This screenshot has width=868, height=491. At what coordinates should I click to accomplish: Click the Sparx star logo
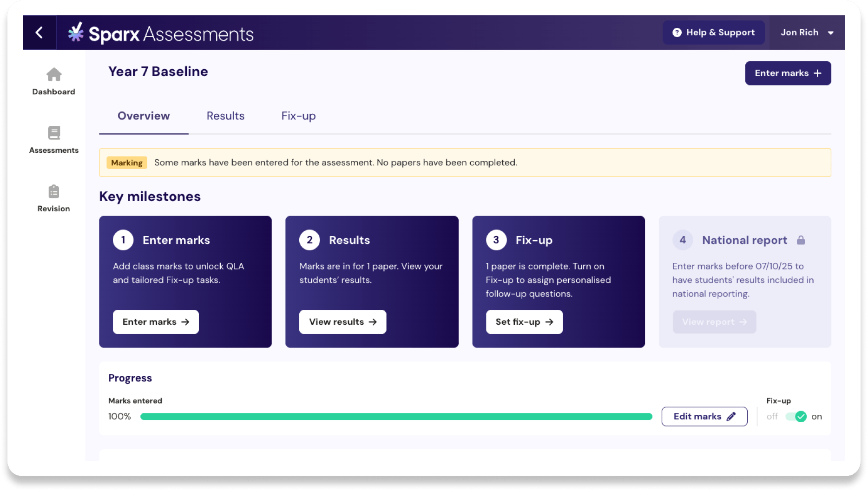pyautogui.click(x=76, y=33)
